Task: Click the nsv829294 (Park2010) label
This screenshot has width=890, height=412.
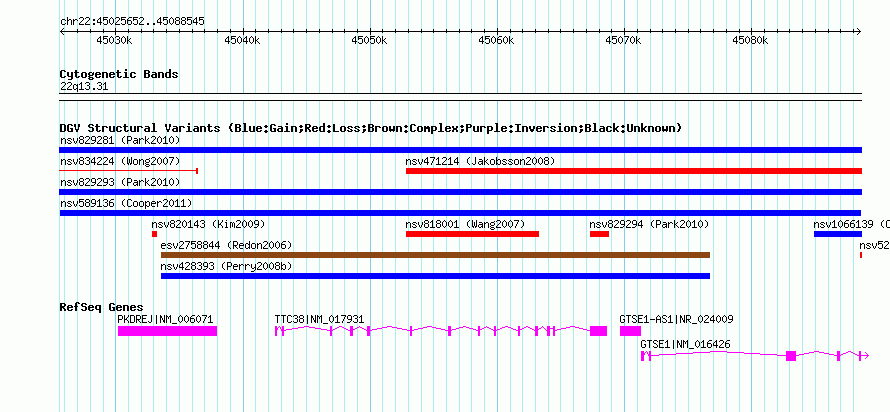Action: (649, 224)
